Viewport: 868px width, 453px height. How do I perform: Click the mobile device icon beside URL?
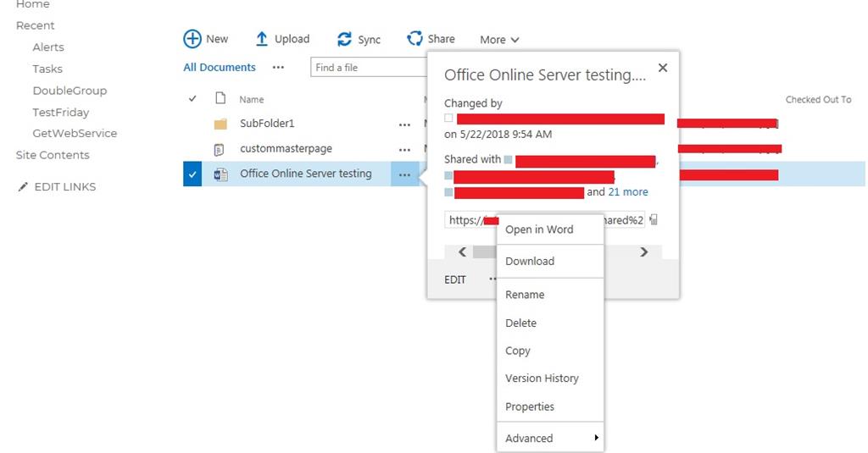point(654,220)
